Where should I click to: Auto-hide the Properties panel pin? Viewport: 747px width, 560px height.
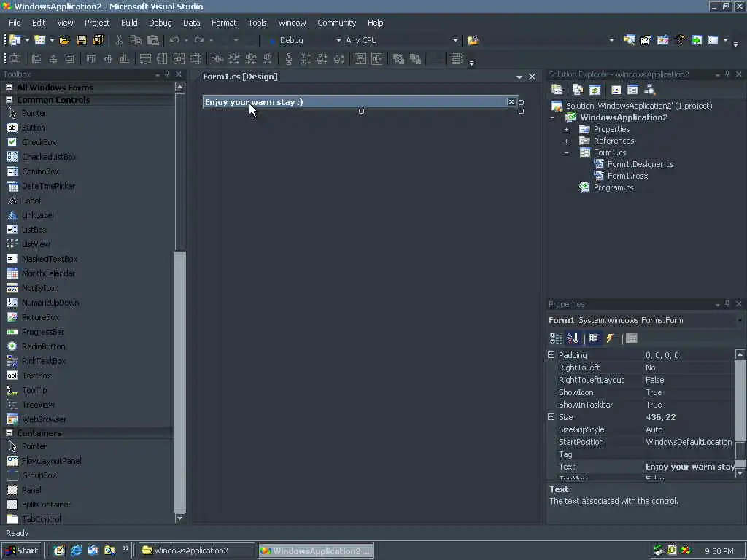click(727, 303)
